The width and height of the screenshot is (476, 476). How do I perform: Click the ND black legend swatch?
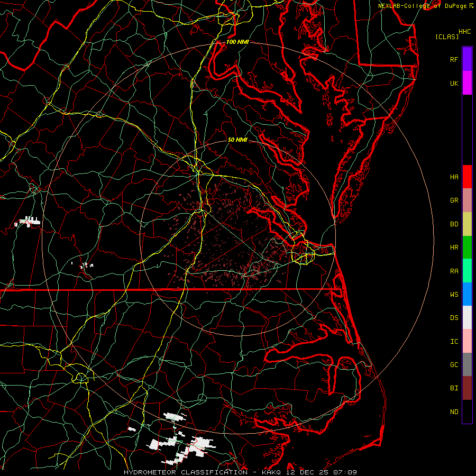467,411
